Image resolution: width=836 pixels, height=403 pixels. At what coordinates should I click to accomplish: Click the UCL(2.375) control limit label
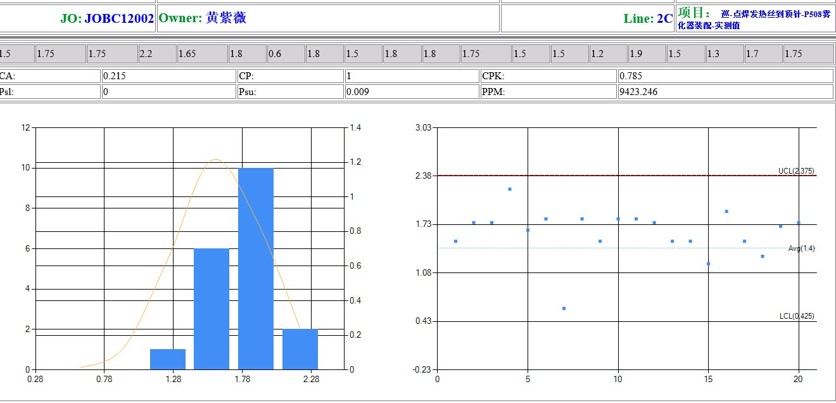pyautogui.click(x=795, y=171)
